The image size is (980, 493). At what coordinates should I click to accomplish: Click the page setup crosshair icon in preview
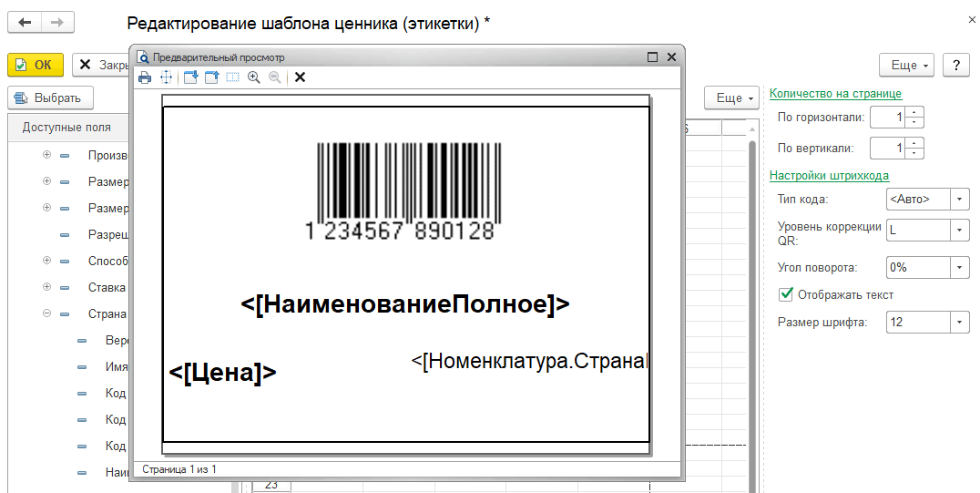(167, 77)
